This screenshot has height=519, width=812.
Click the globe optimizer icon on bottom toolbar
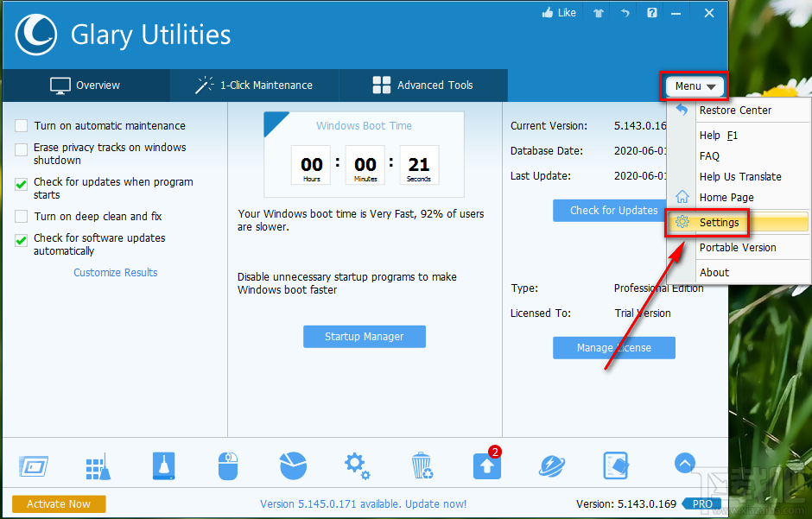coord(551,465)
